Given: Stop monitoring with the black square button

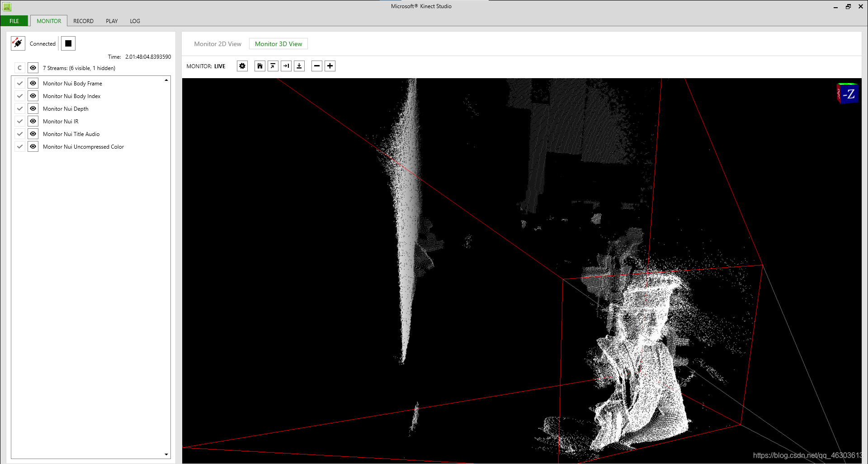Looking at the screenshot, I should tap(68, 43).
